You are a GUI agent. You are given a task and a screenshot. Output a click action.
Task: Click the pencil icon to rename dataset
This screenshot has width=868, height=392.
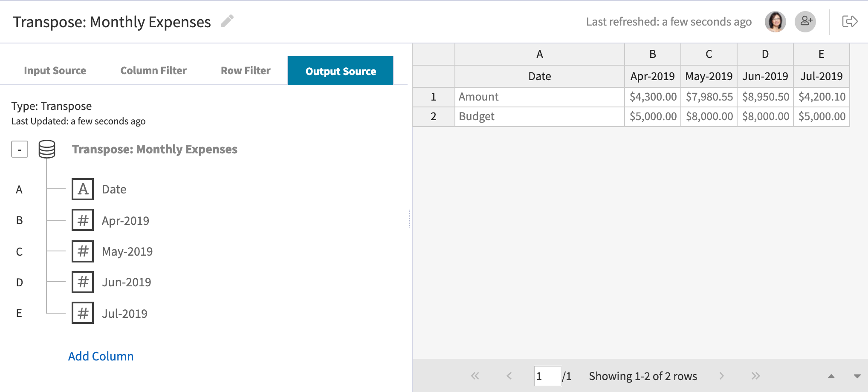(x=227, y=21)
